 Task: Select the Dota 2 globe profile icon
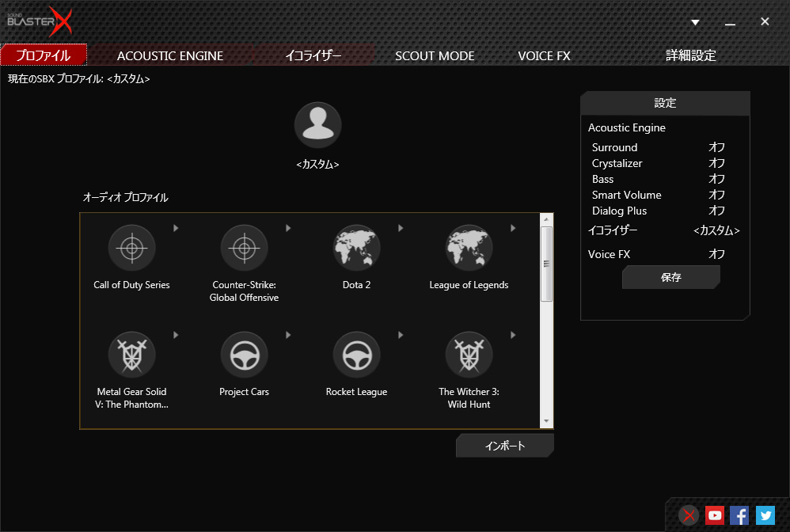356,248
